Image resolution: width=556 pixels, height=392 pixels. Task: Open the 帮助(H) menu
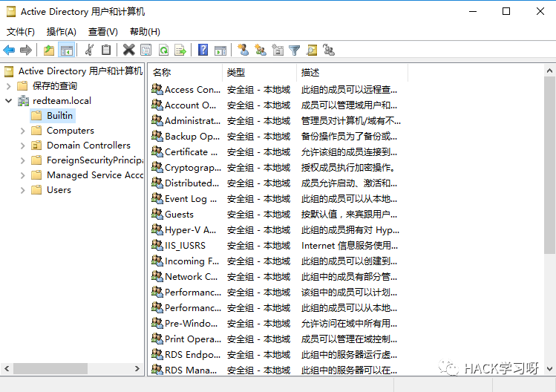click(x=145, y=32)
